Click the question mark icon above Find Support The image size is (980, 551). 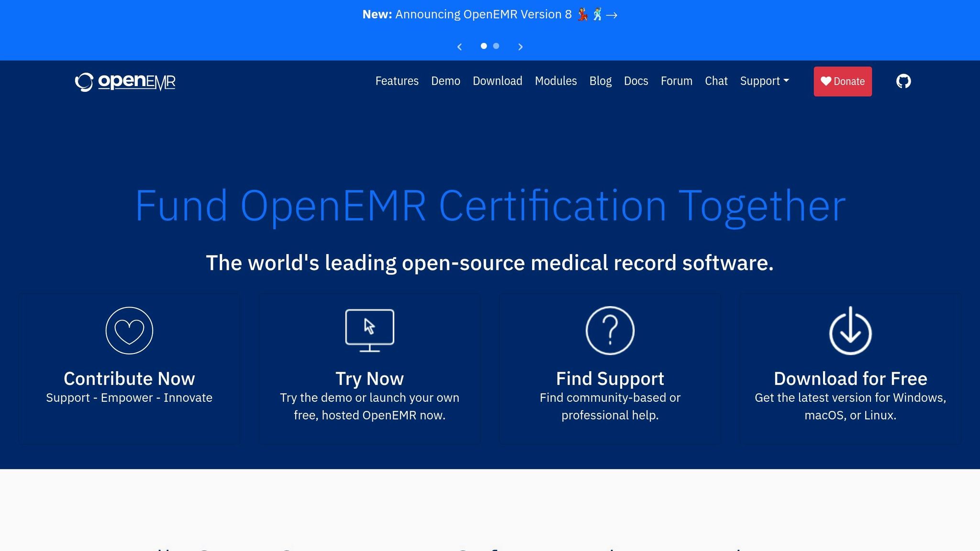tap(610, 331)
